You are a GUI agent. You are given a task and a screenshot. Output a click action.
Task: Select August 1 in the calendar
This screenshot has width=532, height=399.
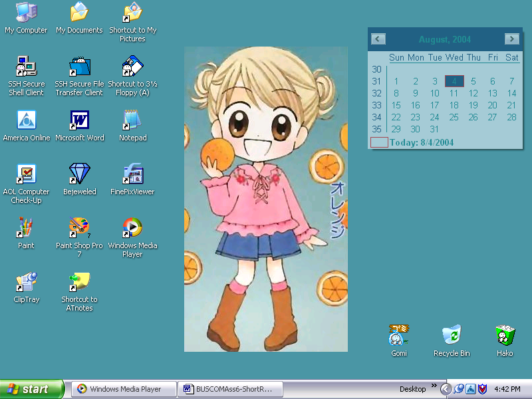pos(396,81)
